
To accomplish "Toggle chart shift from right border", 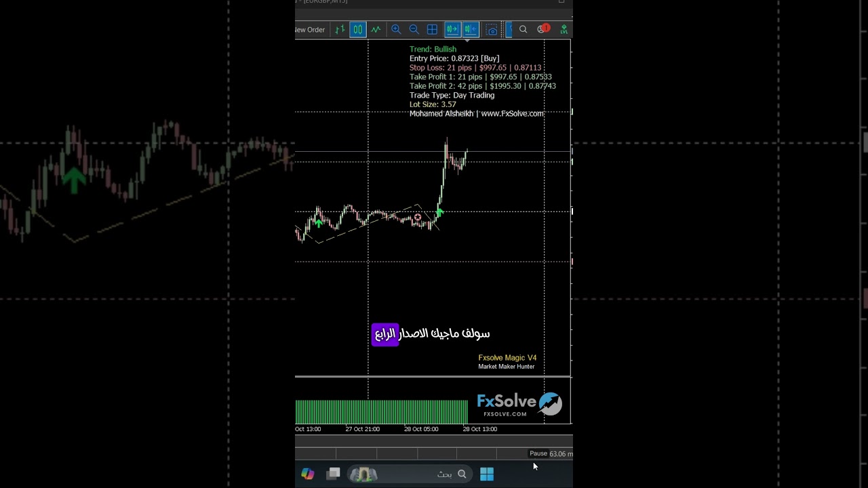I will click(x=470, y=29).
